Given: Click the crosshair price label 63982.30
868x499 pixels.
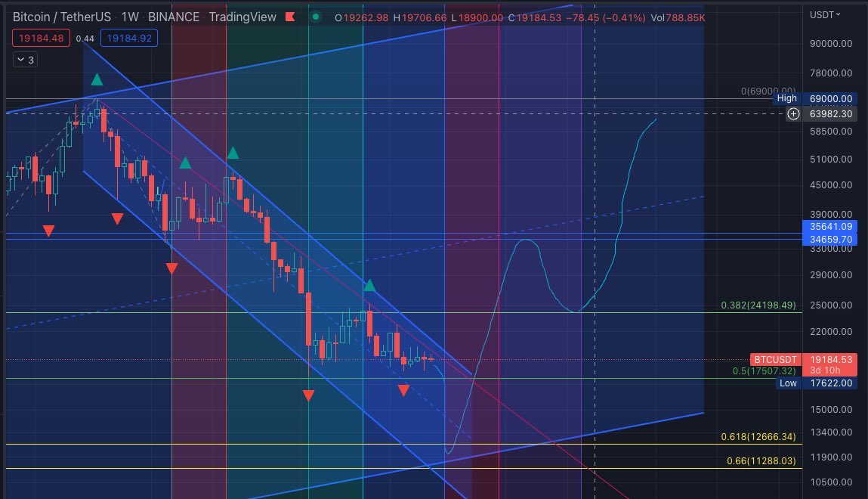Looking at the screenshot, I should coord(830,113).
